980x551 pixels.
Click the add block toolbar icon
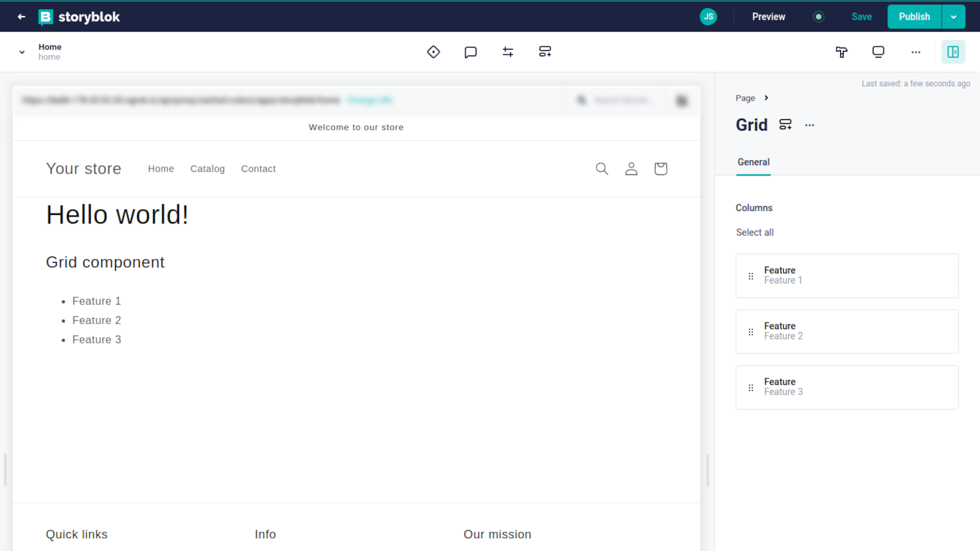[545, 51]
